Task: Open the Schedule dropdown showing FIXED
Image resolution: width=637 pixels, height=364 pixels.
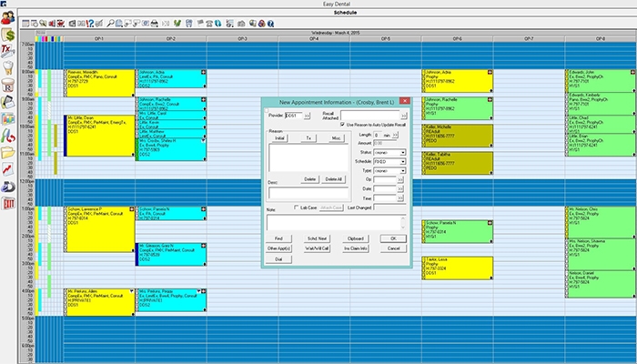Action: point(389,162)
